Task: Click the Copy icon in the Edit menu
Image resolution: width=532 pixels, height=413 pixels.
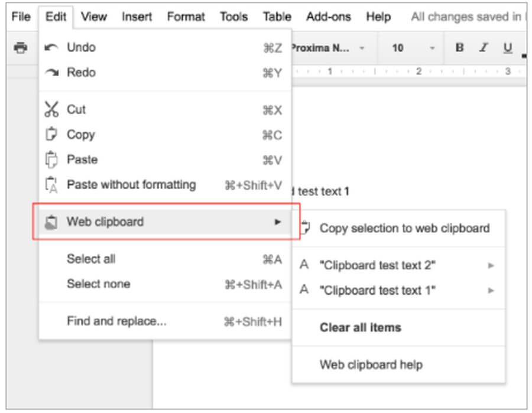Action: pos(51,135)
